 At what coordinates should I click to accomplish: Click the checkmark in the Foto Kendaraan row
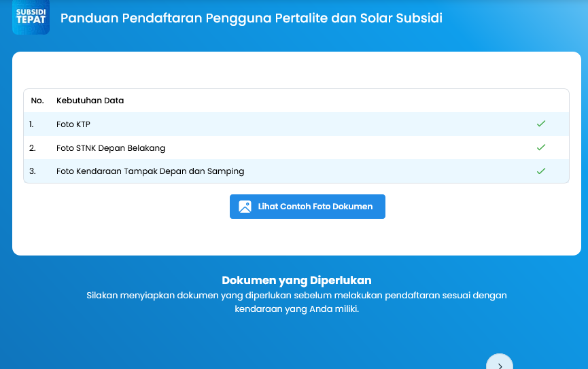click(x=541, y=171)
